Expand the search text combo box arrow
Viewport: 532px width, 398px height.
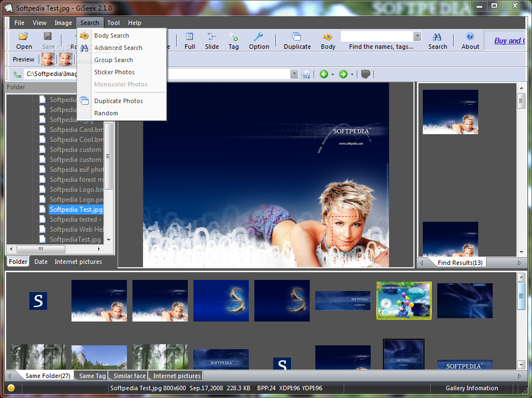417,36
